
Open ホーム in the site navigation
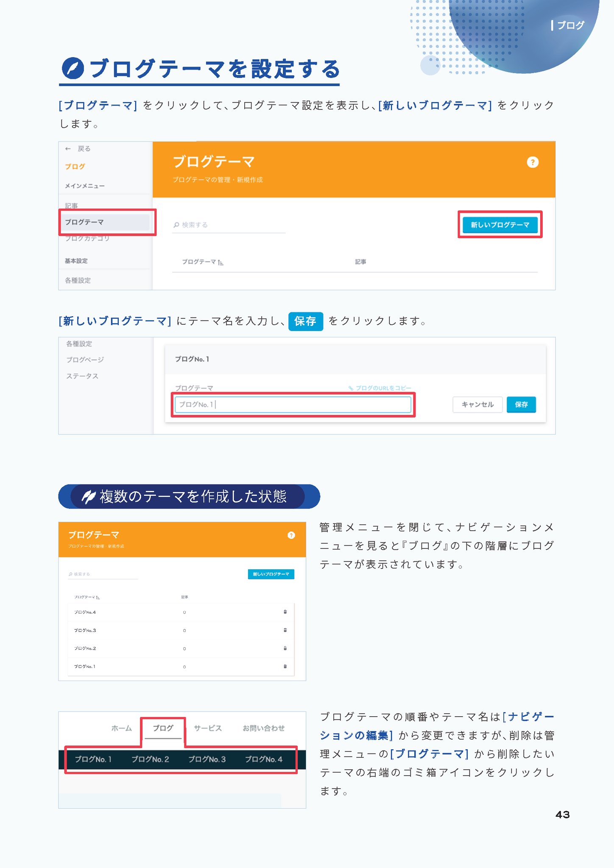pyautogui.click(x=122, y=728)
